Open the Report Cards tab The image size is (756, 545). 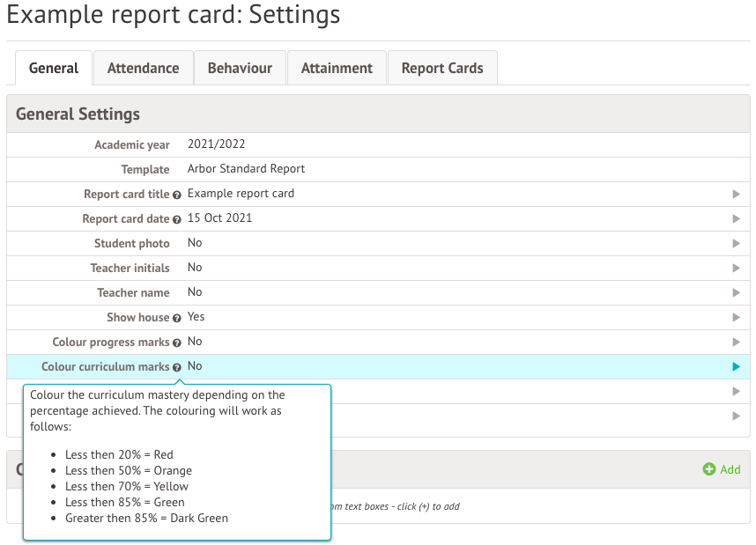pos(442,68)
